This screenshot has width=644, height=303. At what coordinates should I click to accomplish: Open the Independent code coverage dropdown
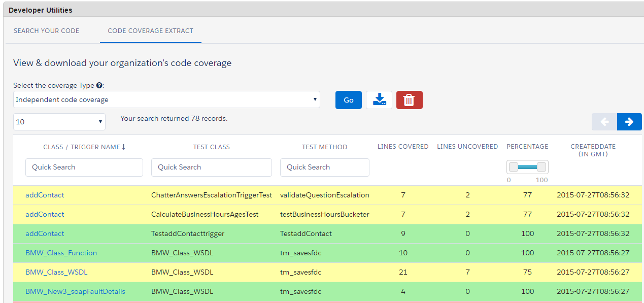click(166, 99)
